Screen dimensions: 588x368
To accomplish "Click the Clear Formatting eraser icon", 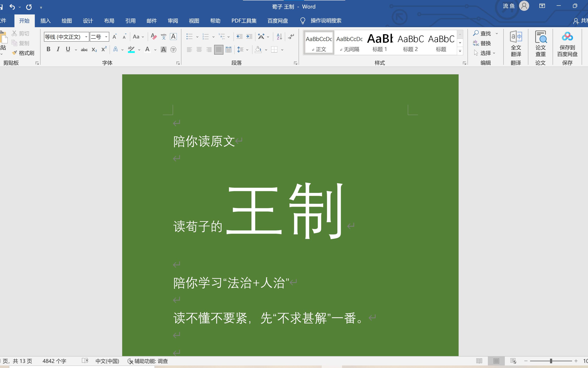I will coord(154,37).
